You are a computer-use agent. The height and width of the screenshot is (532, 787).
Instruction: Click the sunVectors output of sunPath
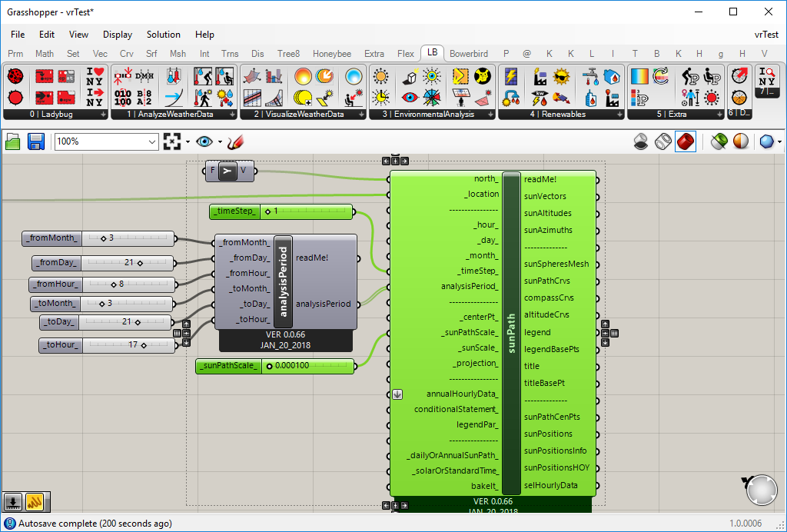pyautogui.click(x=545, y=196)
